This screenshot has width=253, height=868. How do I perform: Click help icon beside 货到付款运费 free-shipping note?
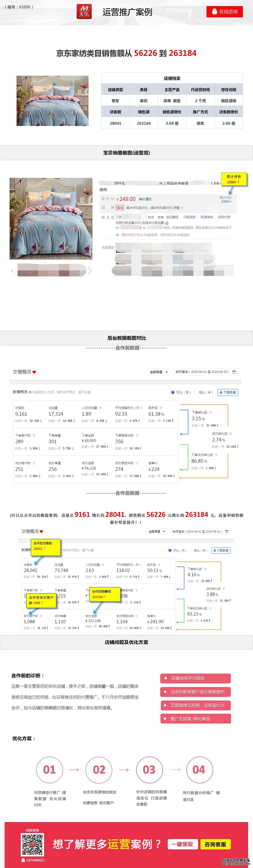pos(167,223)
